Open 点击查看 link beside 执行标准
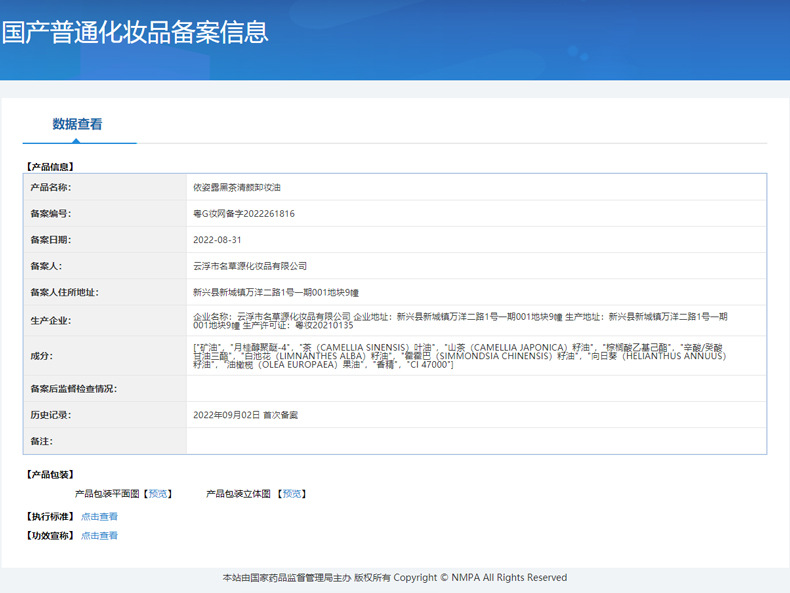Screen dimensions: 790x593 click(x=99, y=516)
